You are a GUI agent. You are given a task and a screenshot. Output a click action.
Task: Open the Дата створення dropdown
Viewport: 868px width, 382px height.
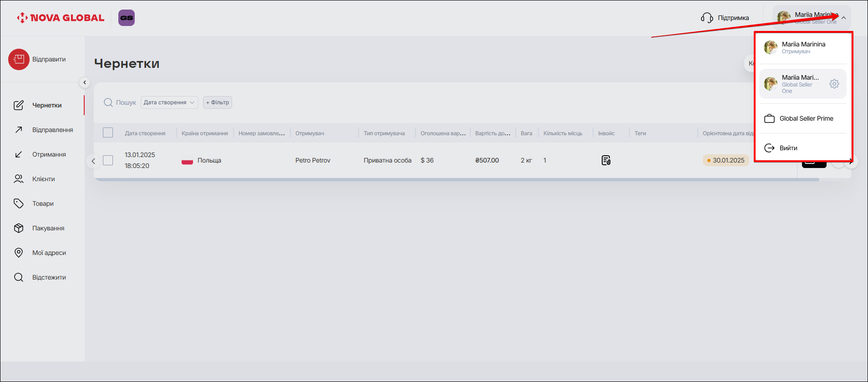pyautogui.click(x=169, y=102)
